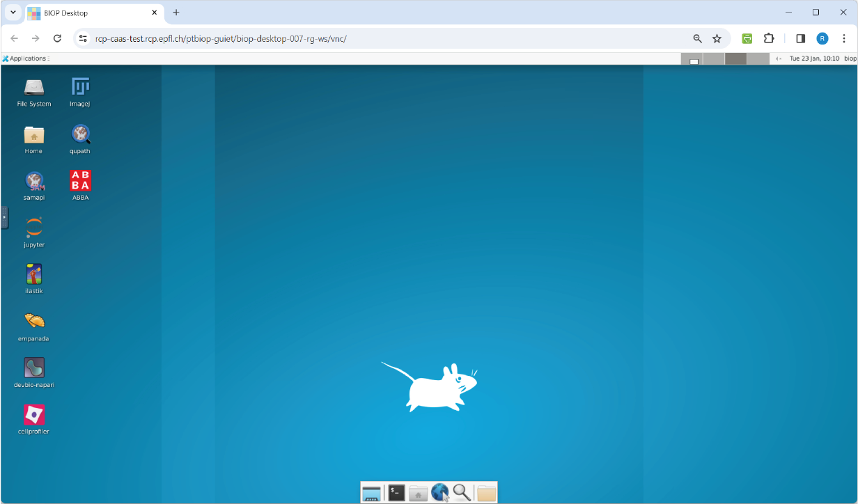The height and width of the screenshot is (504, 858).
Task: View site information icon beside the URL
Action: (x=83, y=38)
